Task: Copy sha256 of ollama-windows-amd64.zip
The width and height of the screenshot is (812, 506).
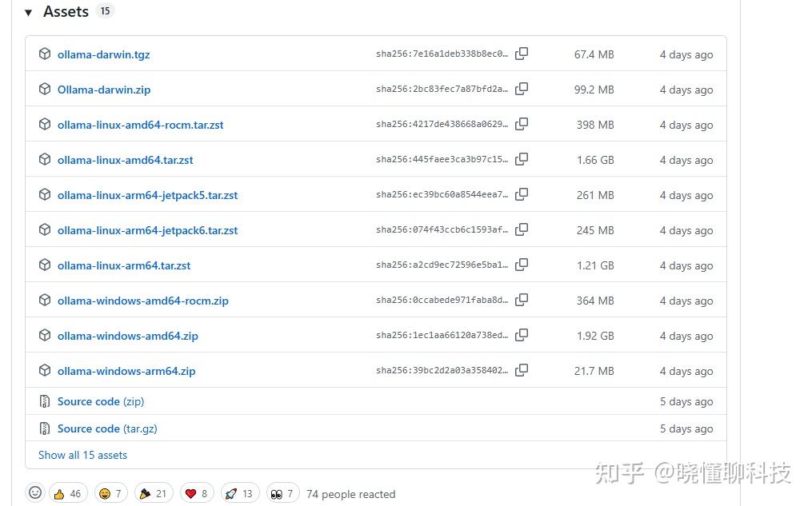Action: pyautogui.click(x=522, y=335)
